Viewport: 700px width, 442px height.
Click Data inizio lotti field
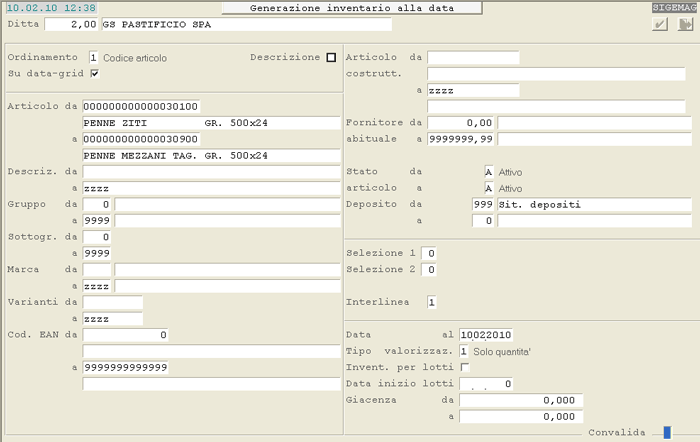486,384
